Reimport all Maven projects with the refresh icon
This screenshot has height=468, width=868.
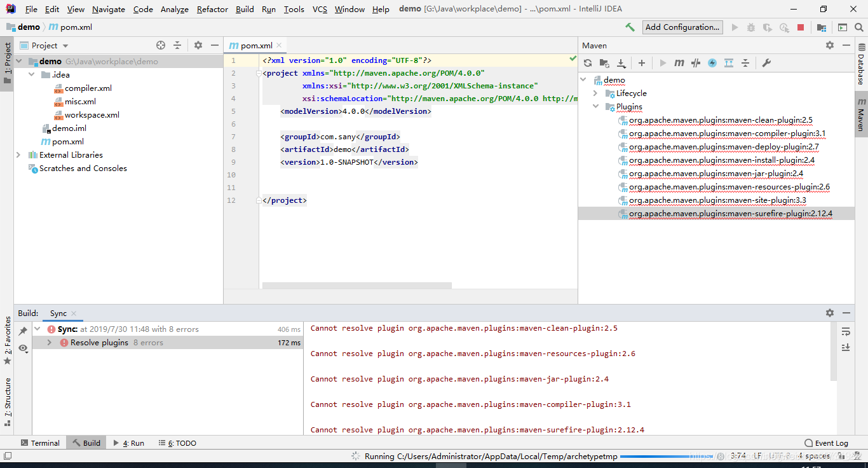588,63
